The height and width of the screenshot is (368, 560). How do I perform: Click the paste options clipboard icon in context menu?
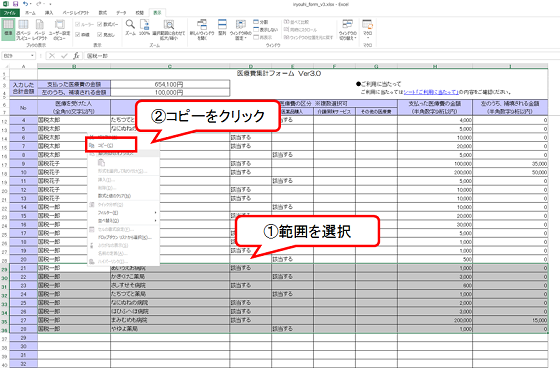click(x=101, y=163)
